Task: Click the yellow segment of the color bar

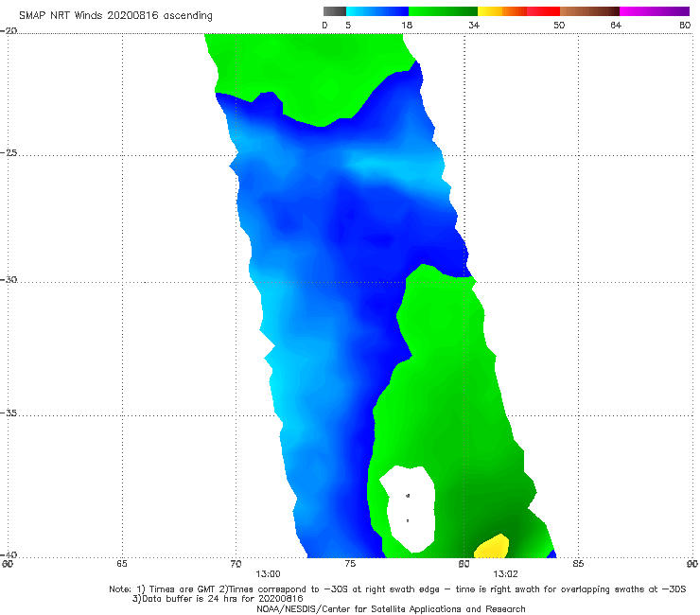Action: point(490,11)
